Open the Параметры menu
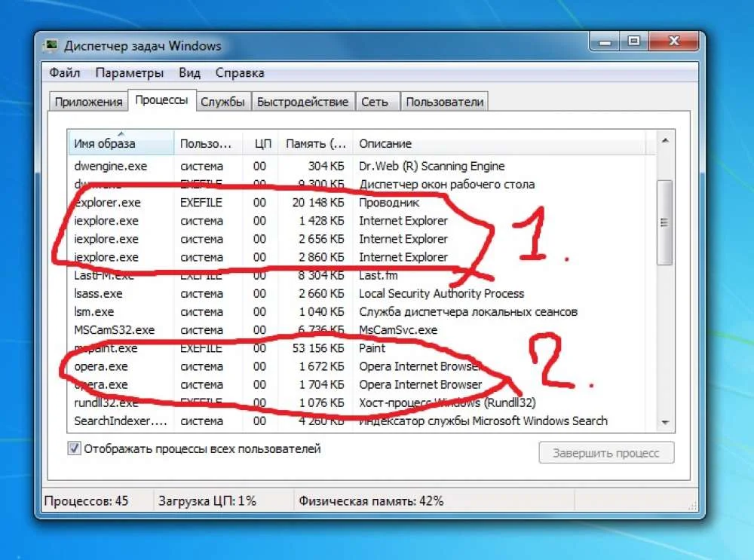Screen dimensions: 754x560 (130, 72)
